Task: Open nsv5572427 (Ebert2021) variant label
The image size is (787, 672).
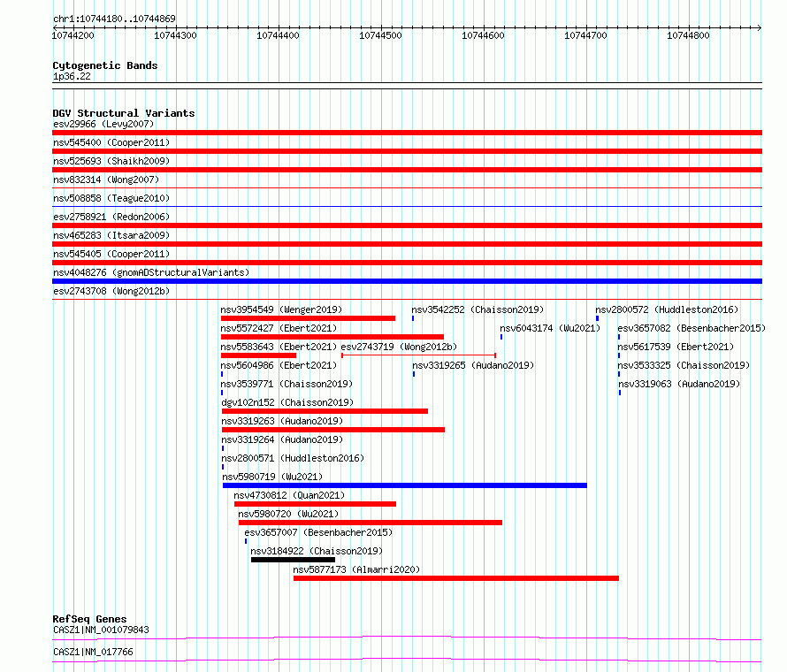Action: [x=279, y=328]
